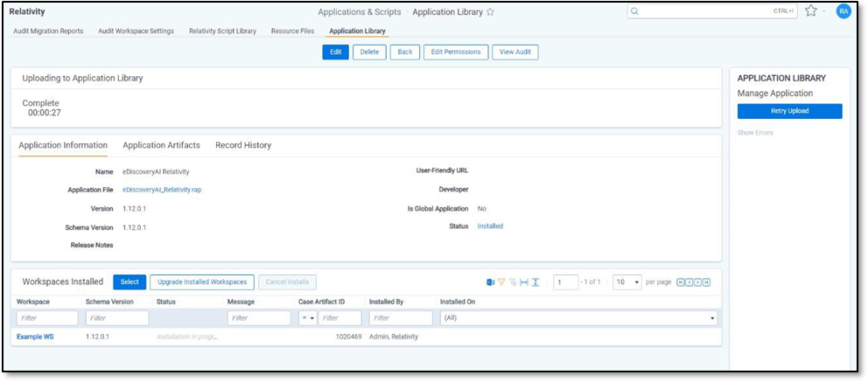Click the Show Errors link

pyautogui.click(x=755, y=133)
